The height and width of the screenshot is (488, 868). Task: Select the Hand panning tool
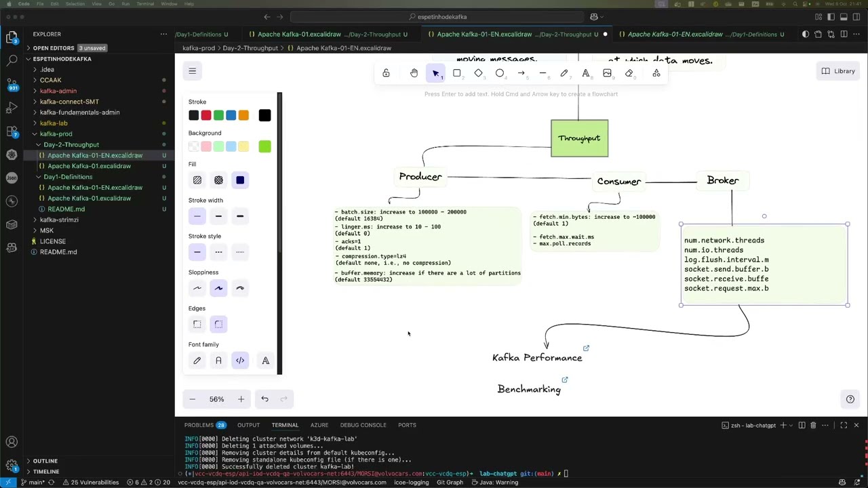coord(414,73)
